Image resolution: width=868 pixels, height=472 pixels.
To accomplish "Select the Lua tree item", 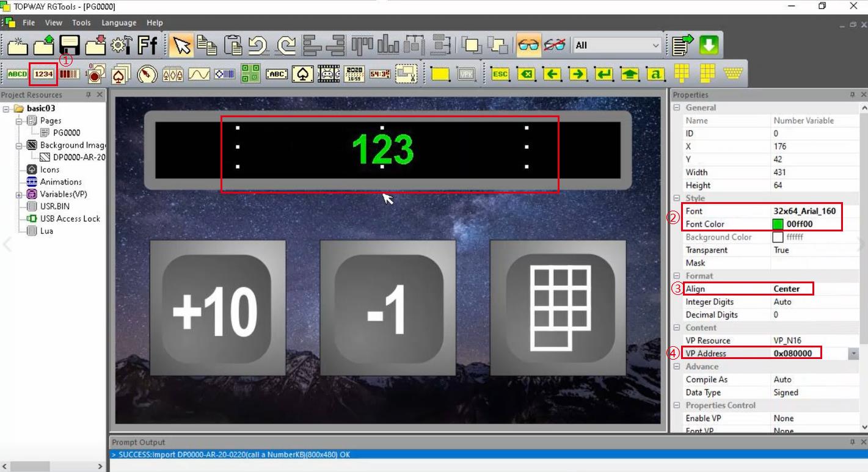I will (x=46, y=230).
